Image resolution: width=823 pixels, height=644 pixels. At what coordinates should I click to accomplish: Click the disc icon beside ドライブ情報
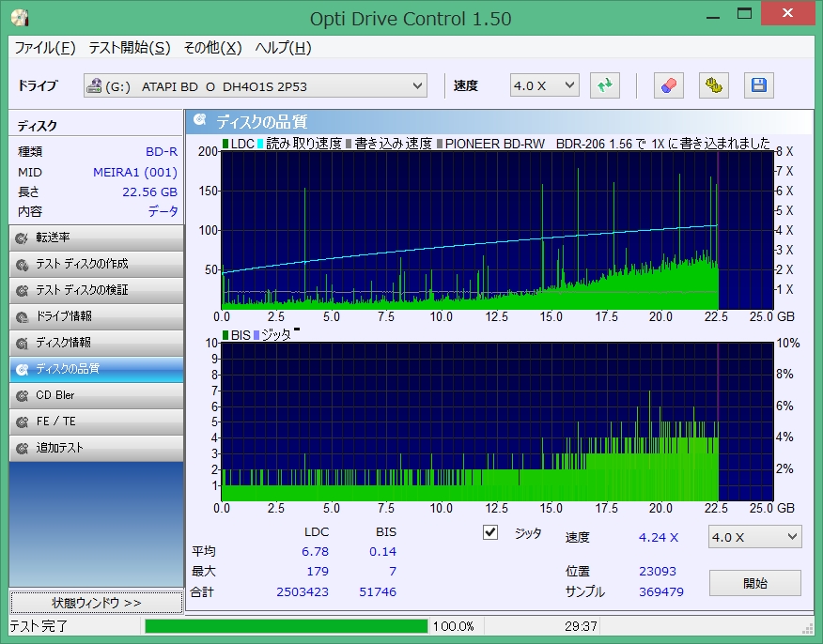pos(22,316)
